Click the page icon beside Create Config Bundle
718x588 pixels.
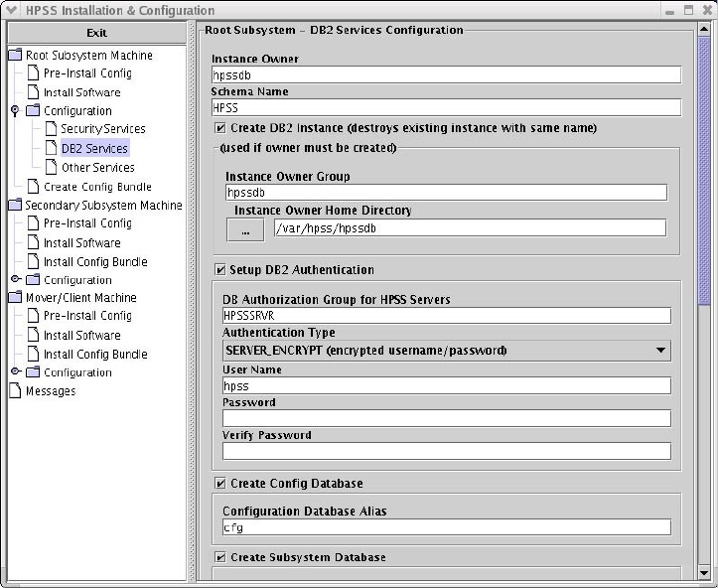pos(33,187)
